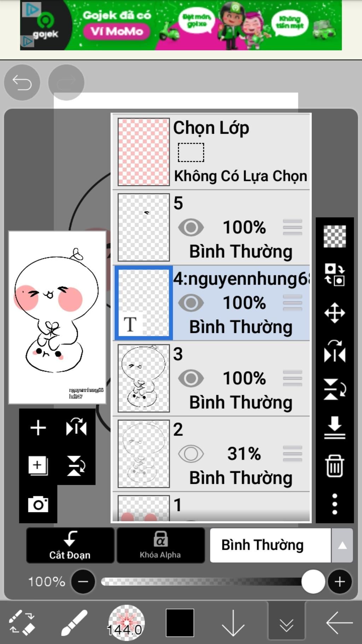Open the three-dot more options menu

pos(334,504)
